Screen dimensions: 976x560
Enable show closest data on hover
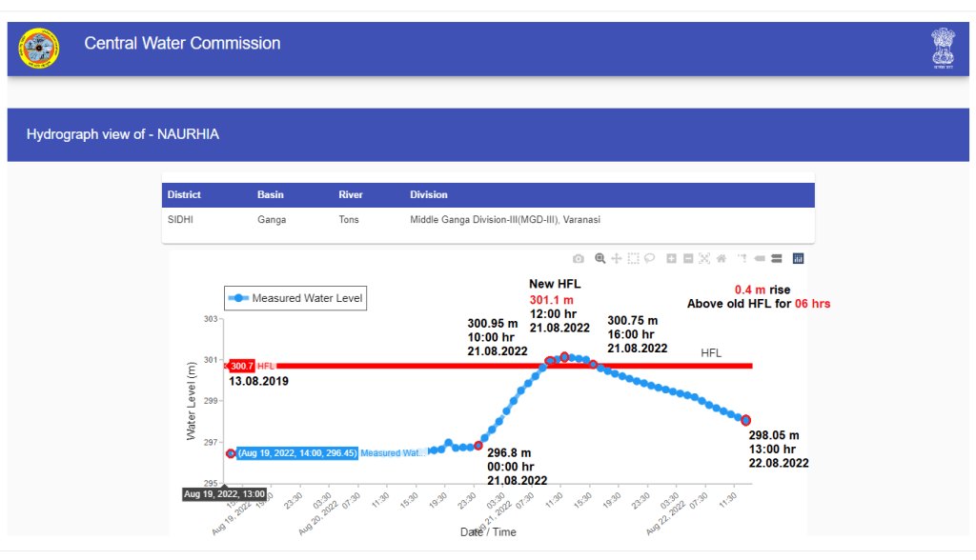tap(760, 258)
